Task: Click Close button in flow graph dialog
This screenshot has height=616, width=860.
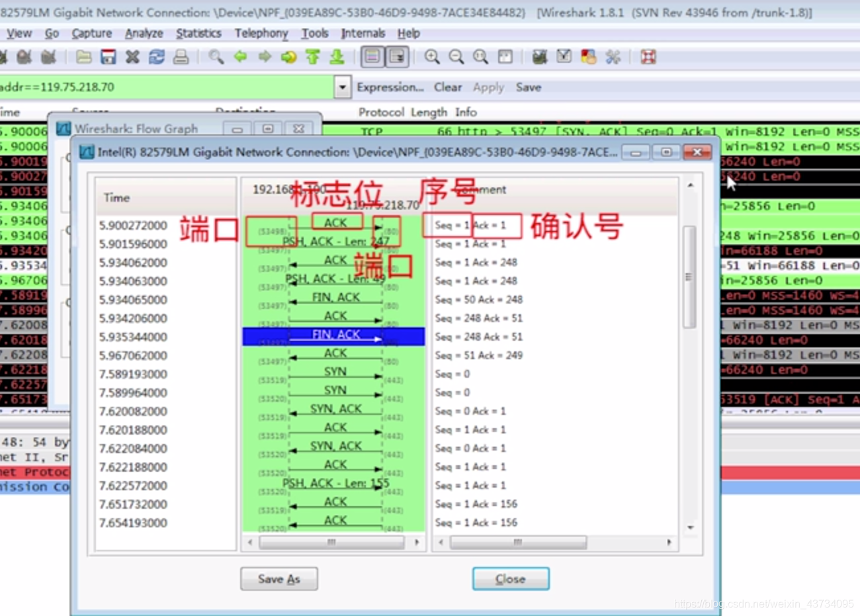Action: pos(511,579)
